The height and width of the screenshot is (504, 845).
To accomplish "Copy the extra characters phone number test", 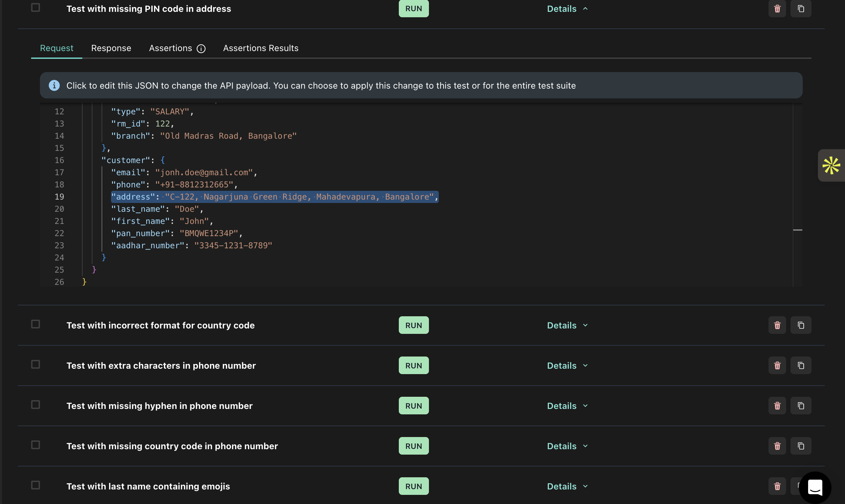I will (x=800, y=365).
